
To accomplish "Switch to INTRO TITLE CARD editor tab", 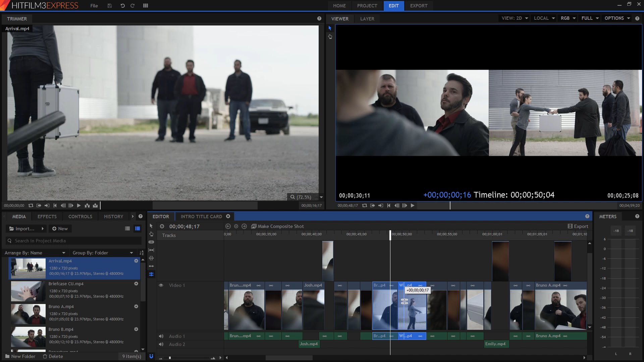I will click(x=201, y=217).
